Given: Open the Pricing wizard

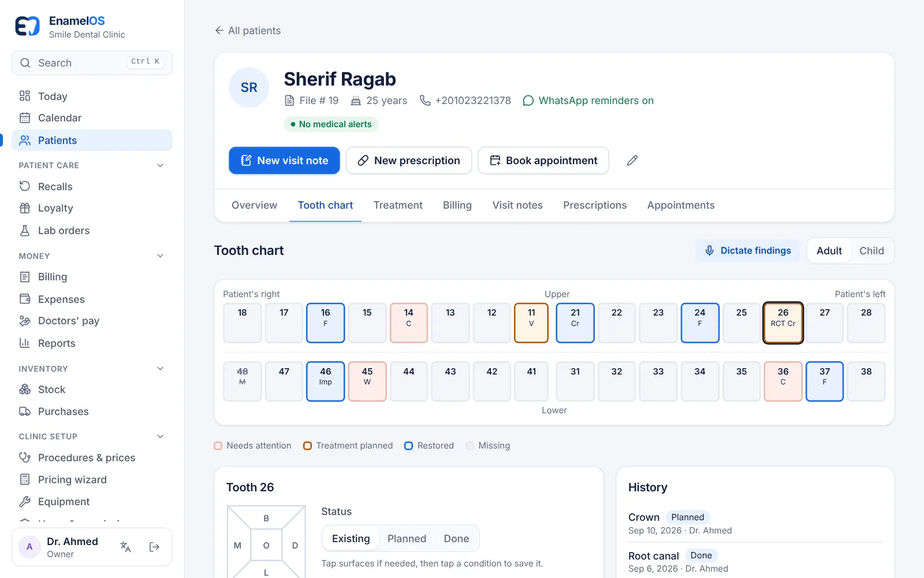Looking at the screenshot, I should (92, 480).
